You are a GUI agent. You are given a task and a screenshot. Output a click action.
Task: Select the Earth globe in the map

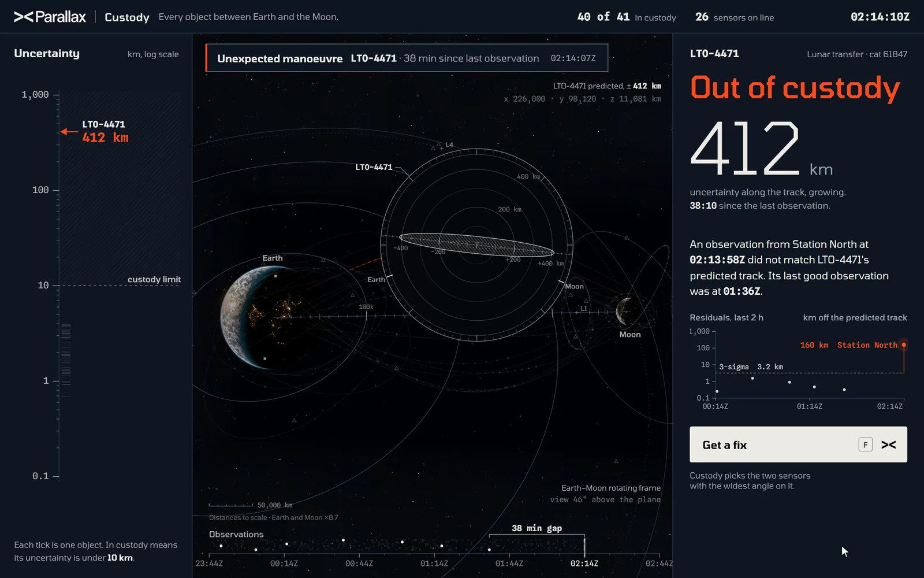pos(271,317)
